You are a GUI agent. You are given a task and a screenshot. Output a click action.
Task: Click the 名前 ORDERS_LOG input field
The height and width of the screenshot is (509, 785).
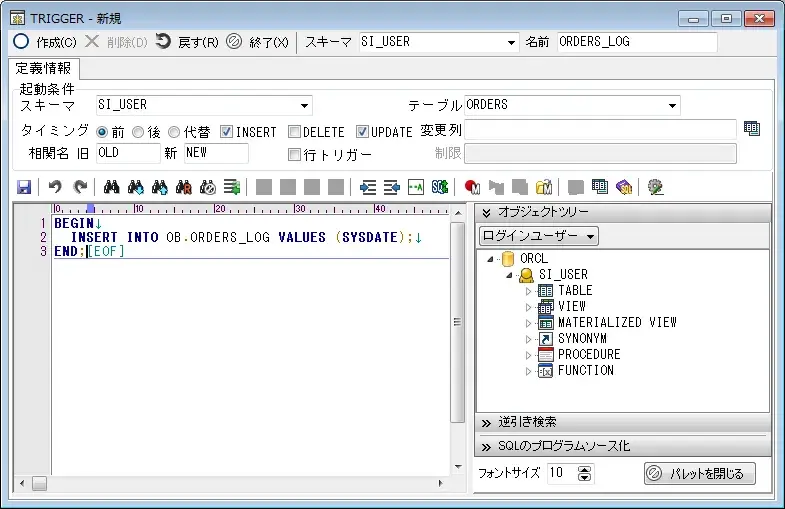[x=637, y=42]
